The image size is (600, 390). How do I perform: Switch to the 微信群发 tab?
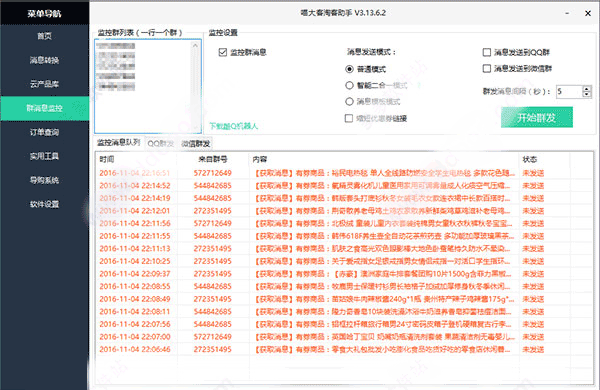(x=196, y=144)
